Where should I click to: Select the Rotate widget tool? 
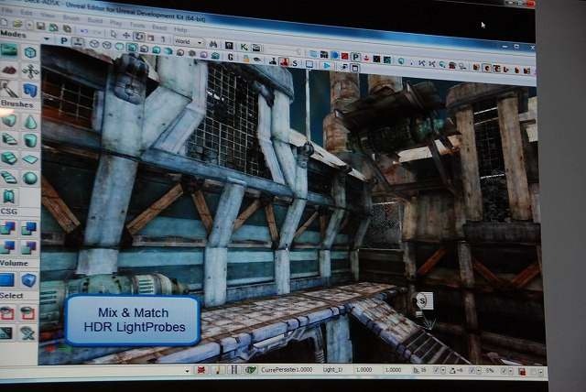click(x=139, y=37)
